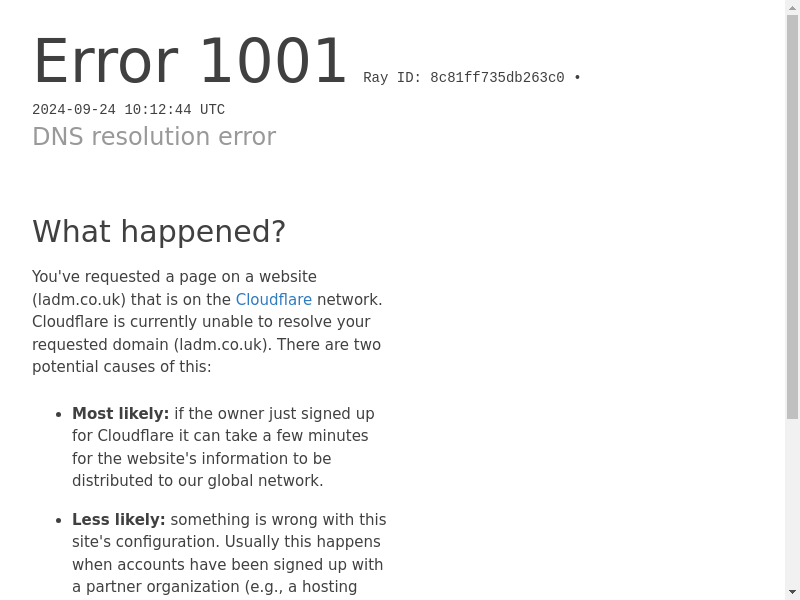Click the bullet point before Most likely
This screenshot has width=800, height=600.
pyautogui.click(x=59, y=414)
